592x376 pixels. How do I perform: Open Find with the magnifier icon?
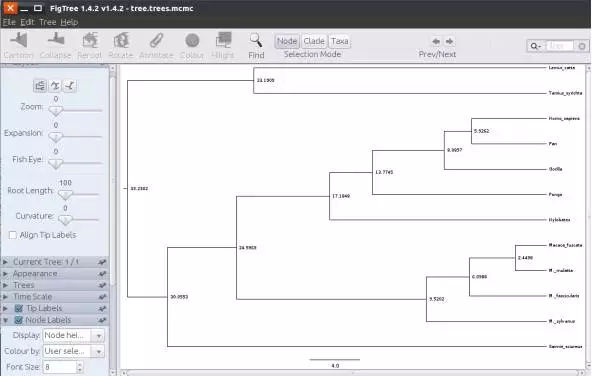coord(256,40)
